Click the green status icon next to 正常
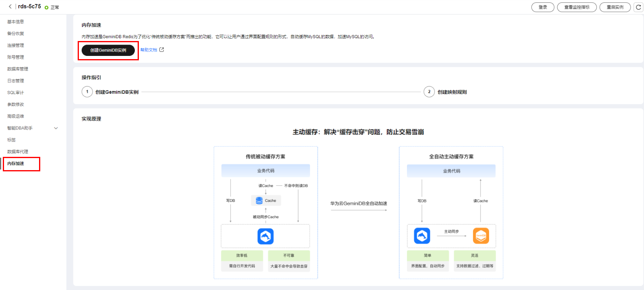Image resolution: width=644 pixels, height=290 pixels. pos(47,8)
